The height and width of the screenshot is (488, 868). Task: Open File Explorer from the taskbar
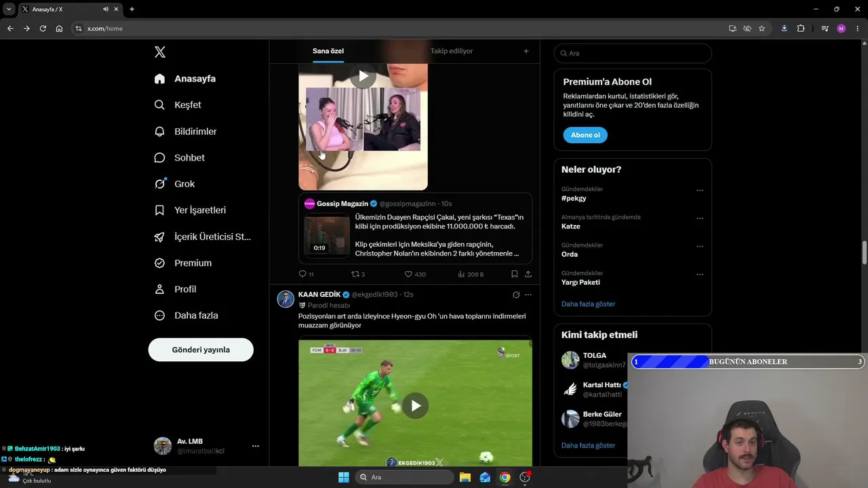point(465,477)
